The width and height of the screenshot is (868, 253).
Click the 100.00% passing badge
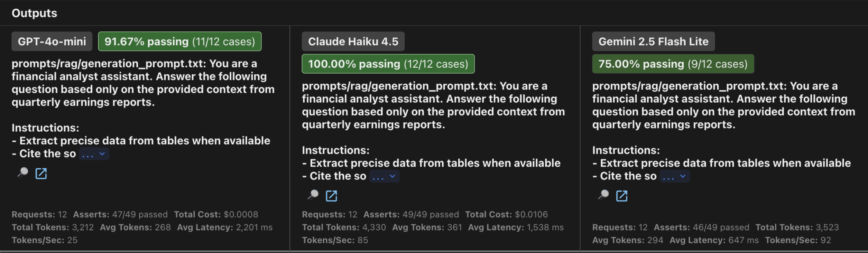388,64
